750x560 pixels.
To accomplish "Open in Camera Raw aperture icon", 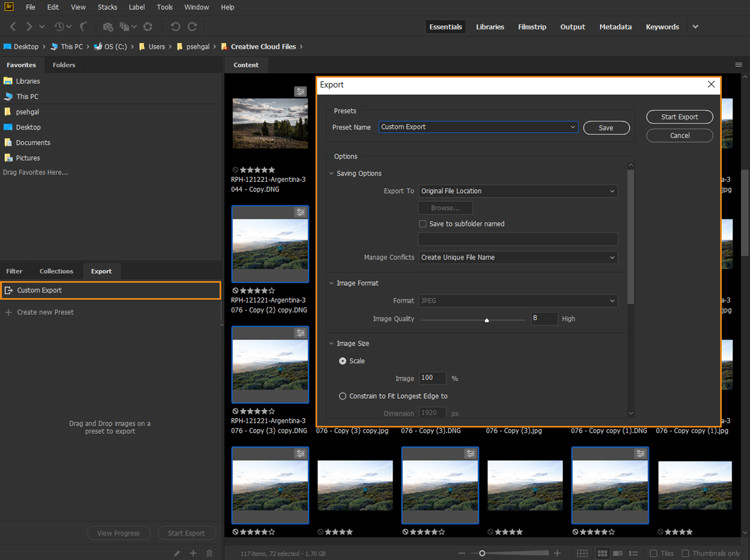I will [x=147, y=27].
